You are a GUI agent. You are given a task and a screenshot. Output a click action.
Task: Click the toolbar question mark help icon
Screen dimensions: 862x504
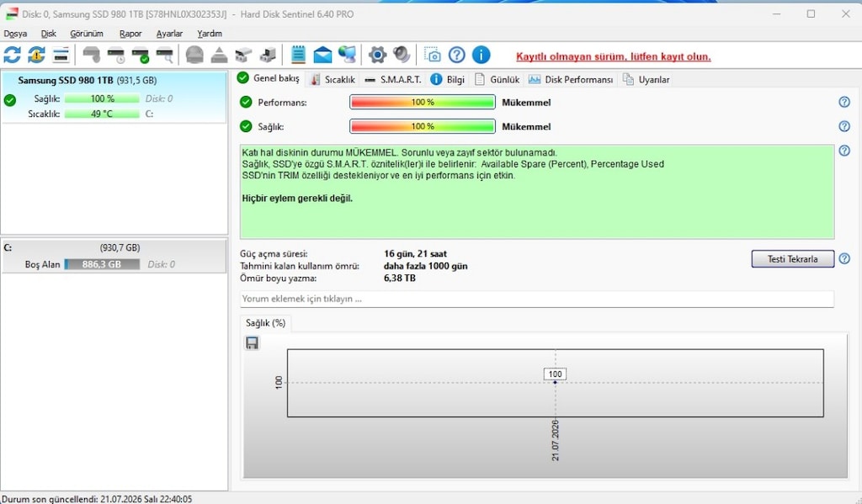click(457, 55)
